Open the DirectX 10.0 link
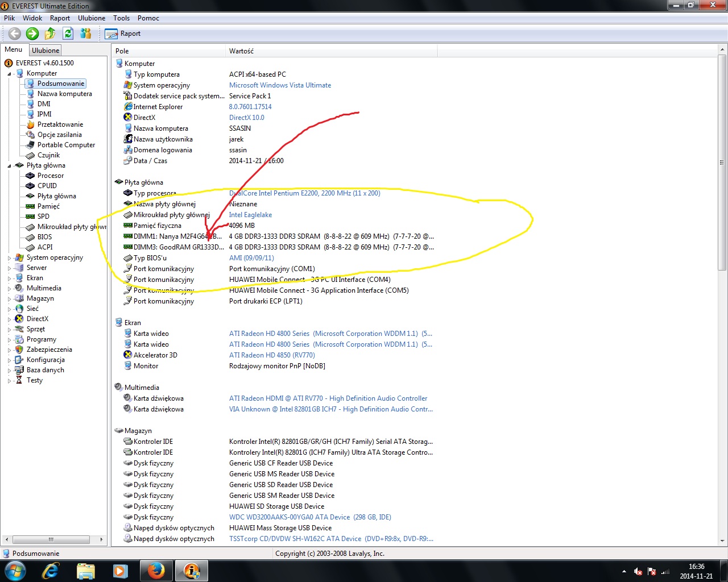 247,118
